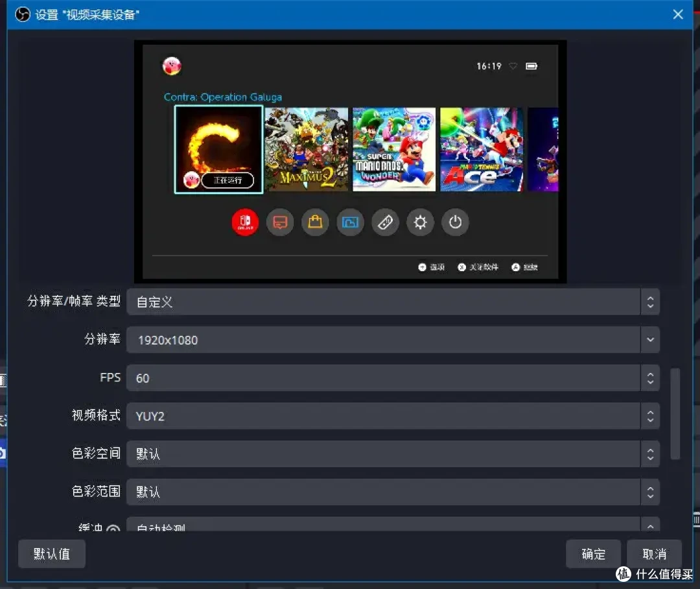Open the 色彩范围 dropdown

pos(393,492)
